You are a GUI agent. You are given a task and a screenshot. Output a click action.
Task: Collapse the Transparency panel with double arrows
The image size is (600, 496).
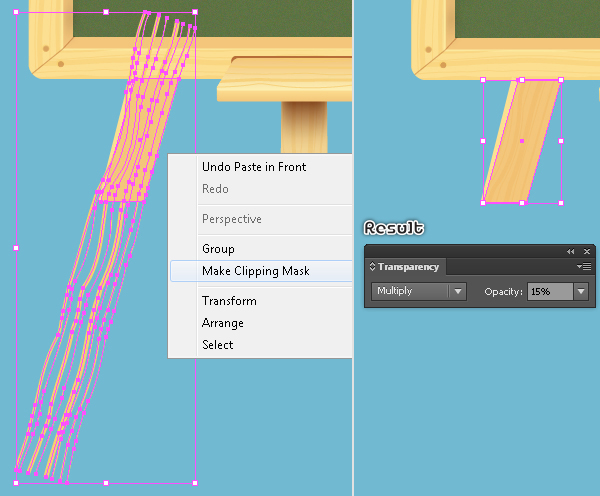pos(571,251)
